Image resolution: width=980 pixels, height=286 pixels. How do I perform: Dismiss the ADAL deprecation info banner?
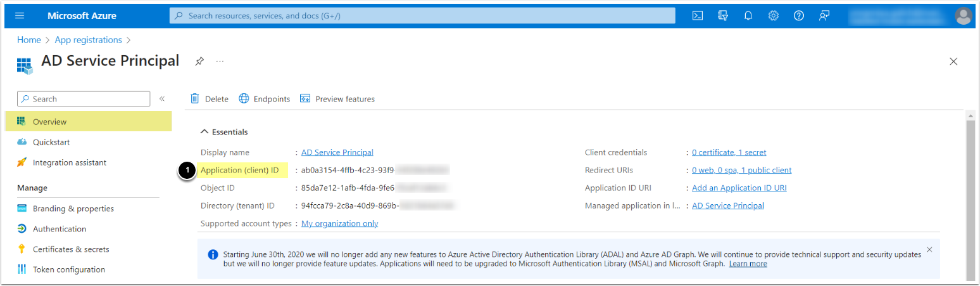(929, 249)
